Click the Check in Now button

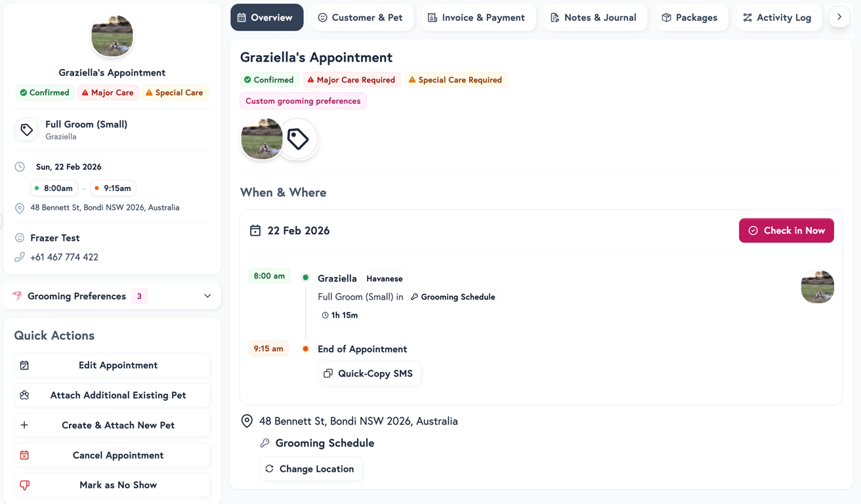(x=786, y=230)
